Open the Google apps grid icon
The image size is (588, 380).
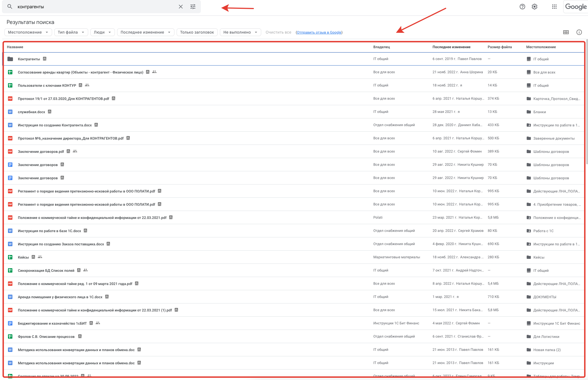tap(554, 7)
